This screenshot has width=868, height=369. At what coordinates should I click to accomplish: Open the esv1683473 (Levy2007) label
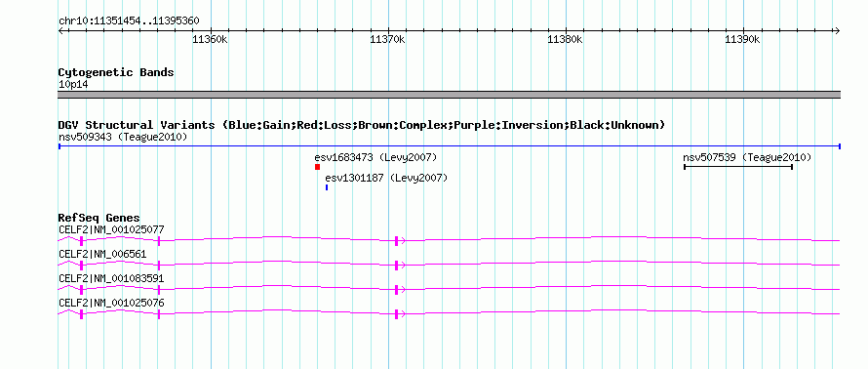[x=375, y=157]
